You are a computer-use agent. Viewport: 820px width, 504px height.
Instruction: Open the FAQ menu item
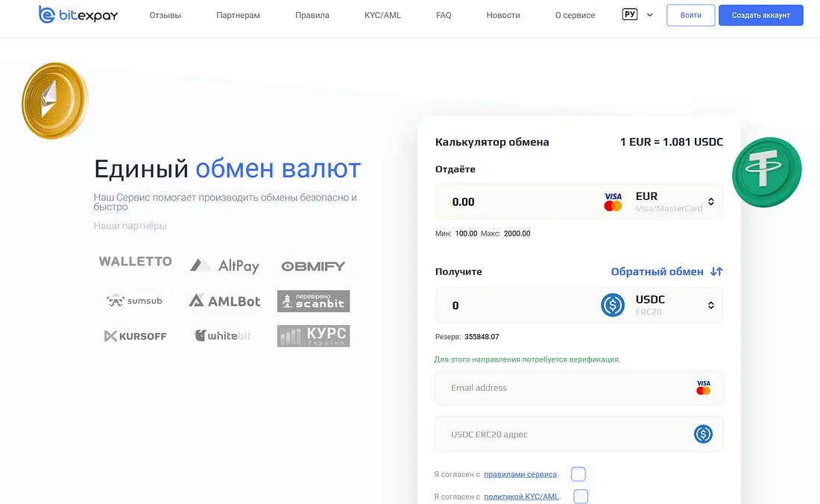[x=444, y=15]
